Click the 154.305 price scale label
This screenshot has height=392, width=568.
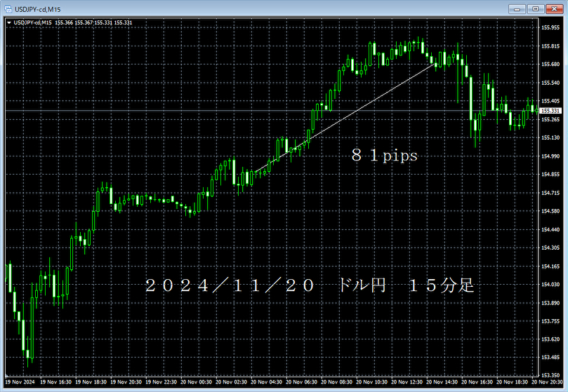click(x=550, y=248)
